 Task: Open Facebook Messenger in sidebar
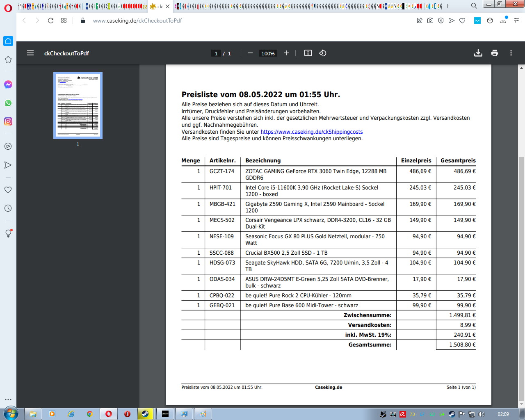point(8,84)
